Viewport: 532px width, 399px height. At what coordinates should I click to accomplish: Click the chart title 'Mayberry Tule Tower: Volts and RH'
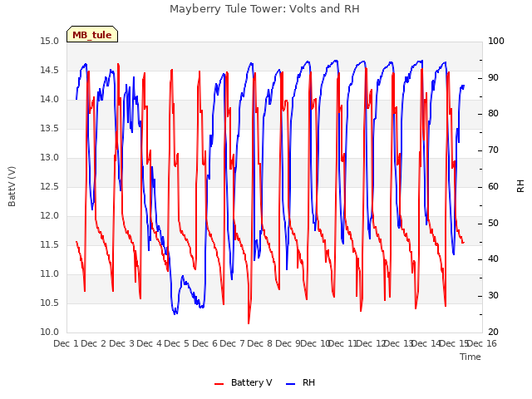264,9
